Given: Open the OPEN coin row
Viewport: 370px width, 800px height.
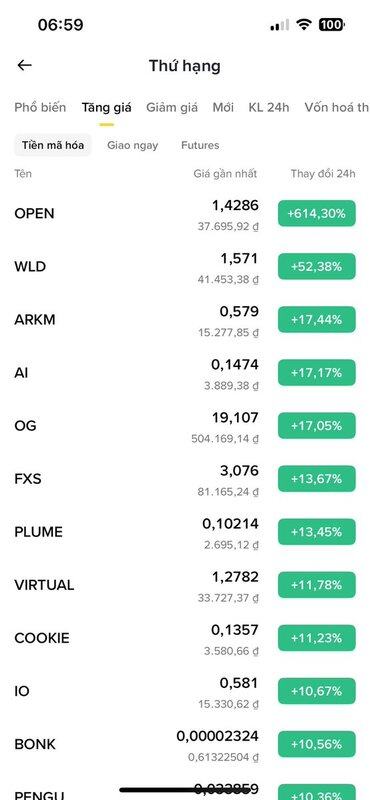Looking at the screenshot, I should click(185, 213).
